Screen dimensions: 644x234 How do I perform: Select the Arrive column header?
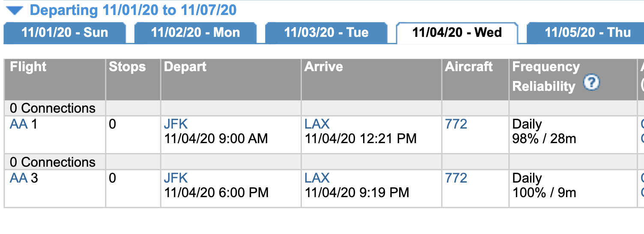[x=324, y=67]
